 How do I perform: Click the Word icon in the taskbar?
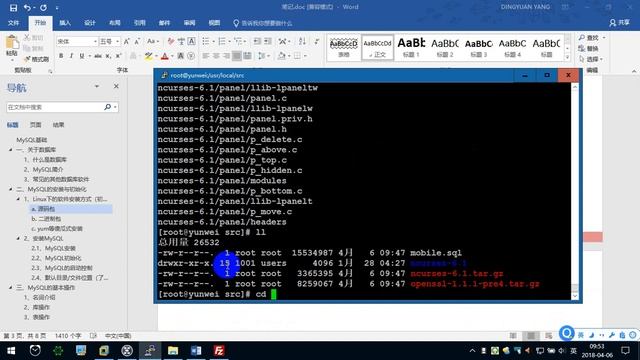(196, 350)
